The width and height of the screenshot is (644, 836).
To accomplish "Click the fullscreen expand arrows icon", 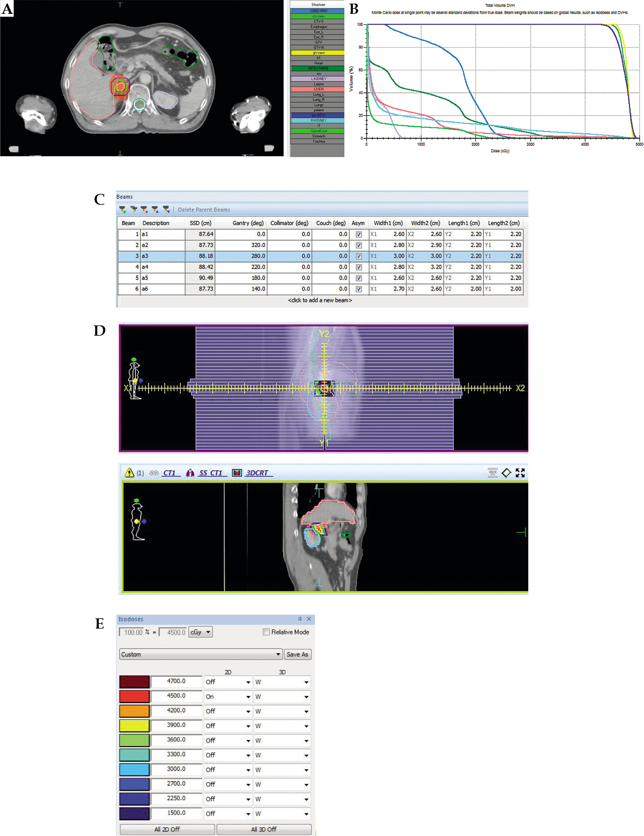I will pos(520,473).
